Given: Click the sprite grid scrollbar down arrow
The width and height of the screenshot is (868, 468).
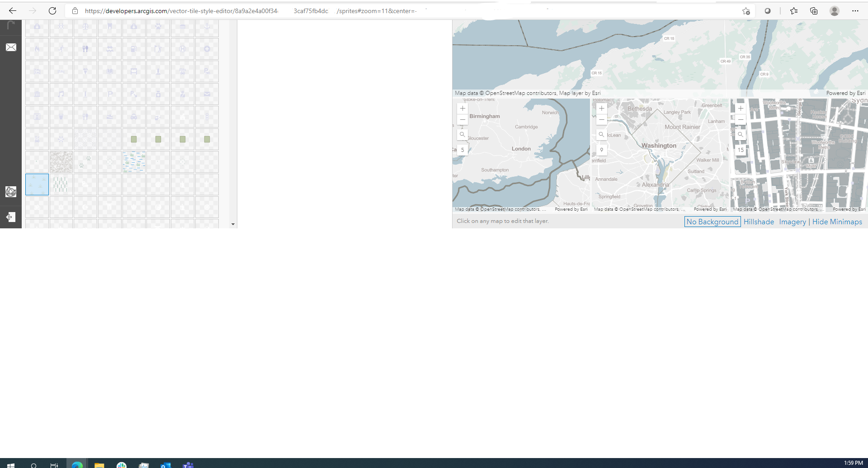Looking at the screenshot, I should click(x=233, y=224).
